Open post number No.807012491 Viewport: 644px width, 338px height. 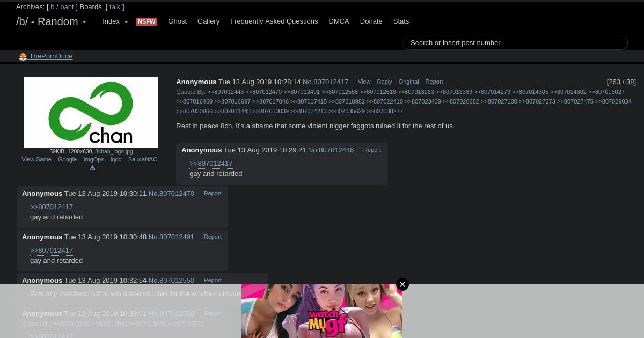(171, 237)
